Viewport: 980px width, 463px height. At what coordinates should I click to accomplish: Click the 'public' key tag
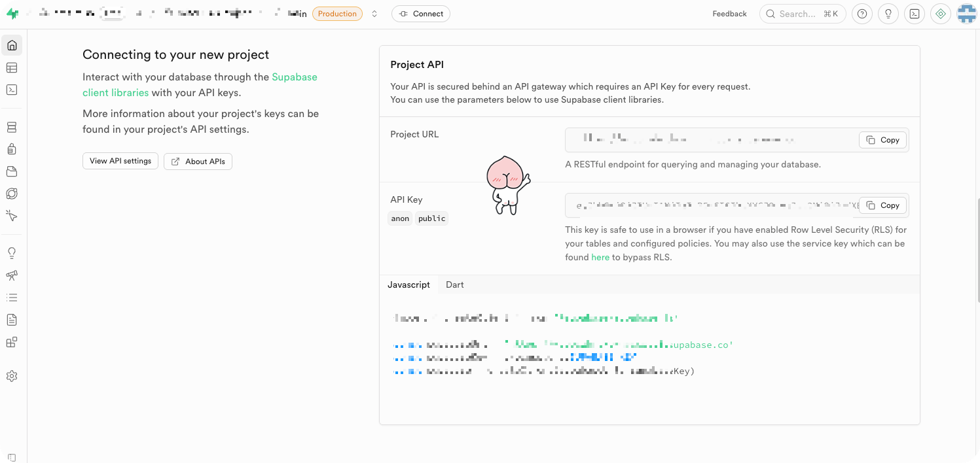point(432,218)
